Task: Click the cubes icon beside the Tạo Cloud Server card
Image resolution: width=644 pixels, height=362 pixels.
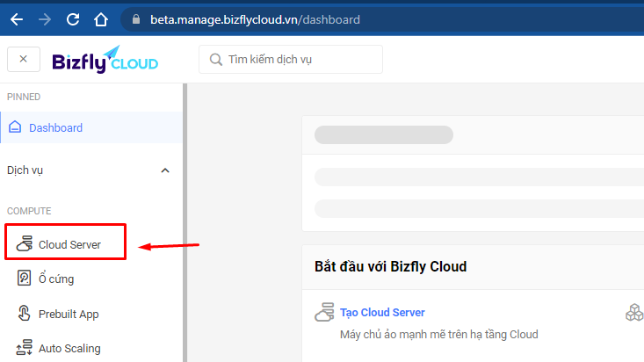Action: 634,312
